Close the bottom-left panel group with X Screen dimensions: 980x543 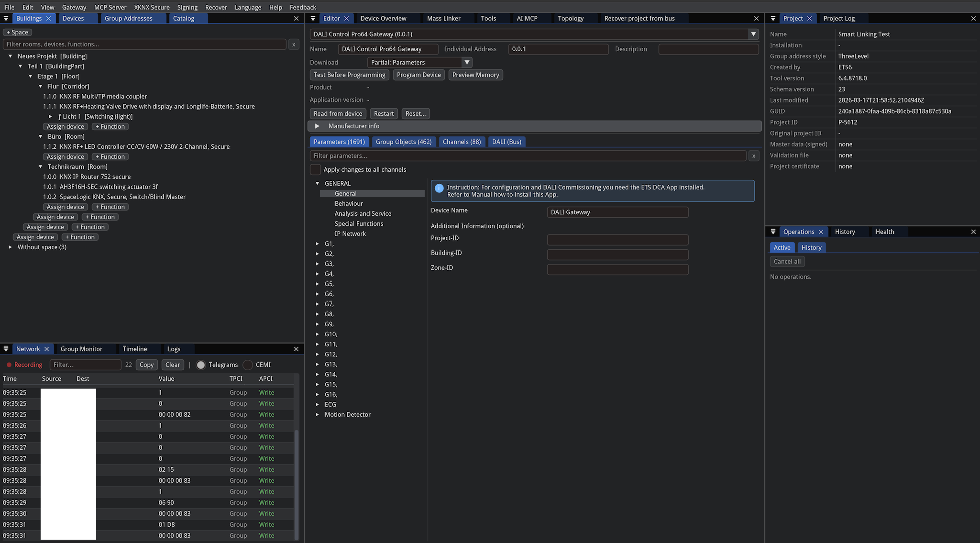click(296, 349)
